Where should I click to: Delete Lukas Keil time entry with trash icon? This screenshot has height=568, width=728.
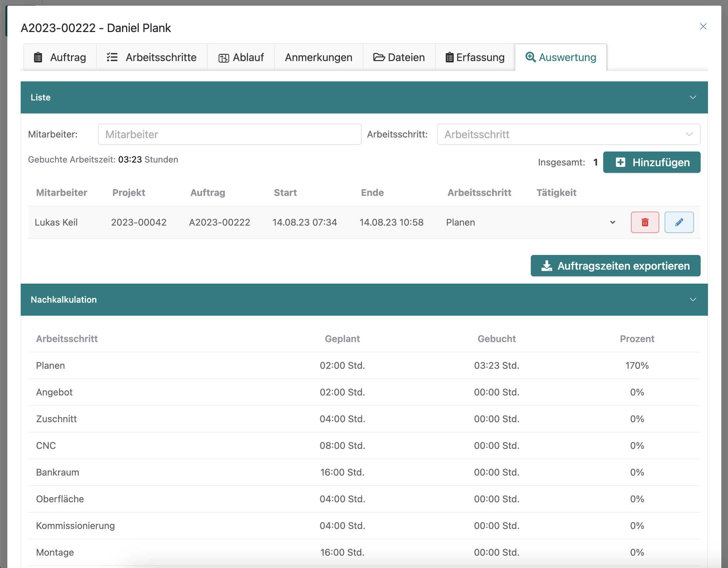[645, 222]
